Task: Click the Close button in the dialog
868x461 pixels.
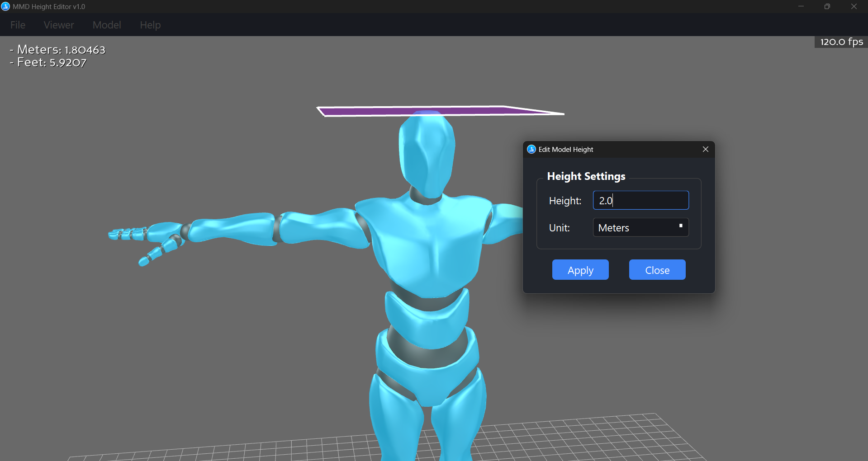Action: click(657, 270)
